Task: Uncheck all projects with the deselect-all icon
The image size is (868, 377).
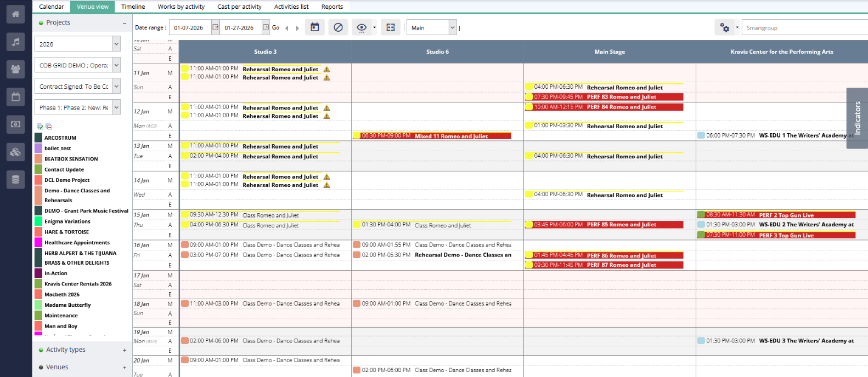Action: point(49,126)
